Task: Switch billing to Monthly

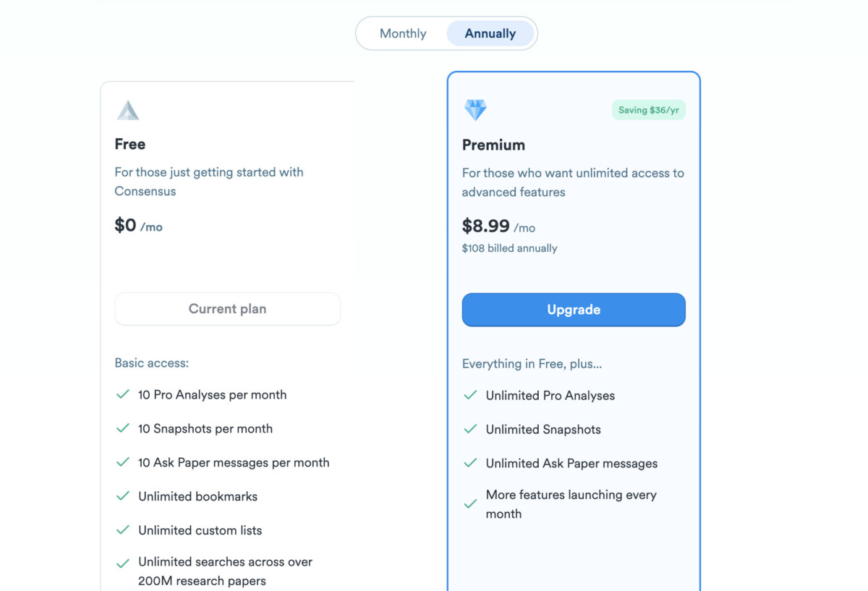Action: pyautogui.click(x=403, y=33)
